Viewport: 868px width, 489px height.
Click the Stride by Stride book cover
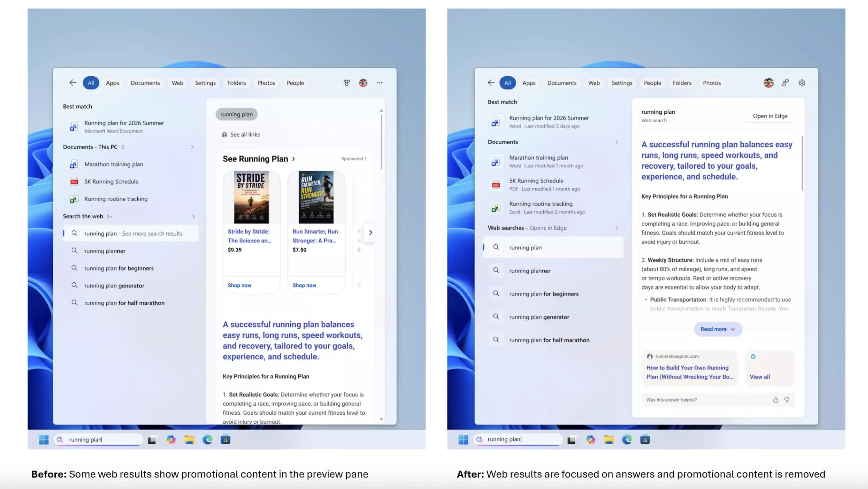[251, 197]
